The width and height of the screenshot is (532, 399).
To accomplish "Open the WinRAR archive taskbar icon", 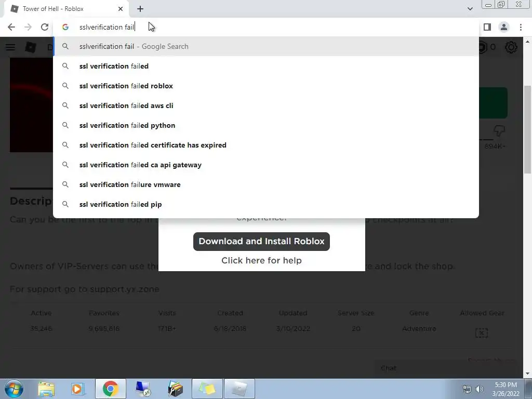I will tap(175, 389).
